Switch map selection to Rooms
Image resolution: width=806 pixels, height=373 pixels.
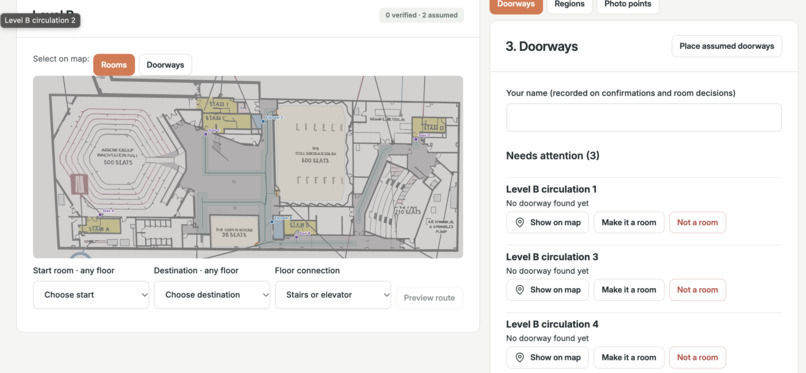[114, 65]
